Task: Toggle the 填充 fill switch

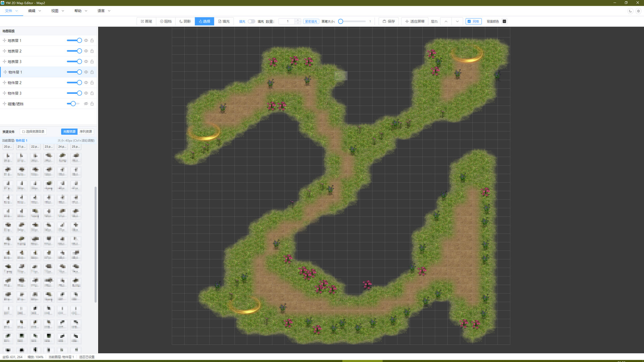Action: (251, 21)
